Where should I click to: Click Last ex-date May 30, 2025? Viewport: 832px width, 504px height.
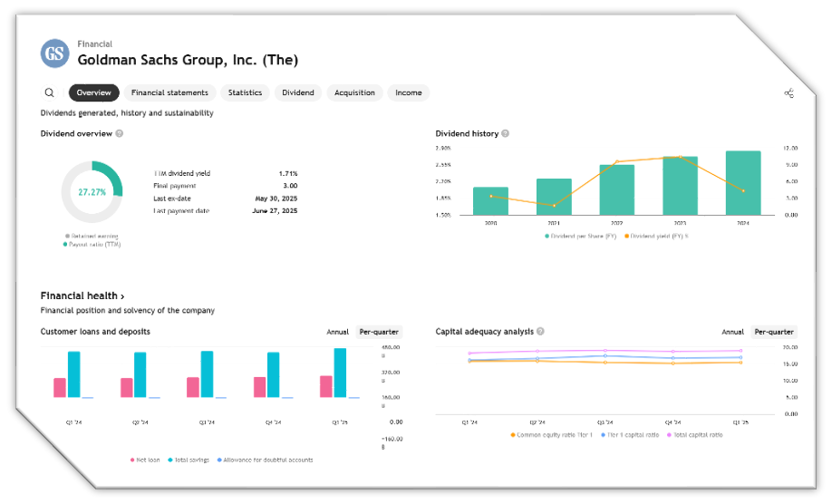[x=276, y=199]
